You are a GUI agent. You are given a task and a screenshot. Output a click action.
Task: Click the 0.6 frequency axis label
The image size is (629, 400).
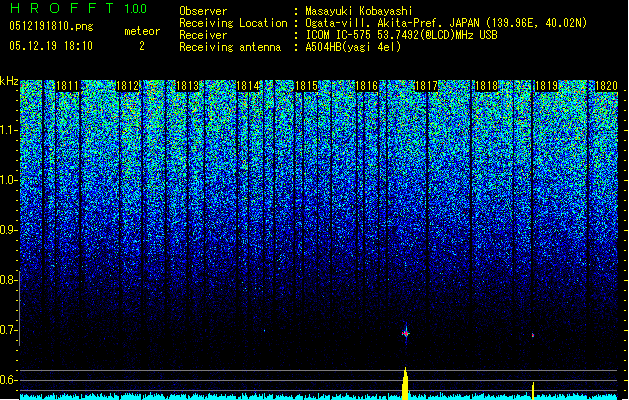click(x=8, y=380)
